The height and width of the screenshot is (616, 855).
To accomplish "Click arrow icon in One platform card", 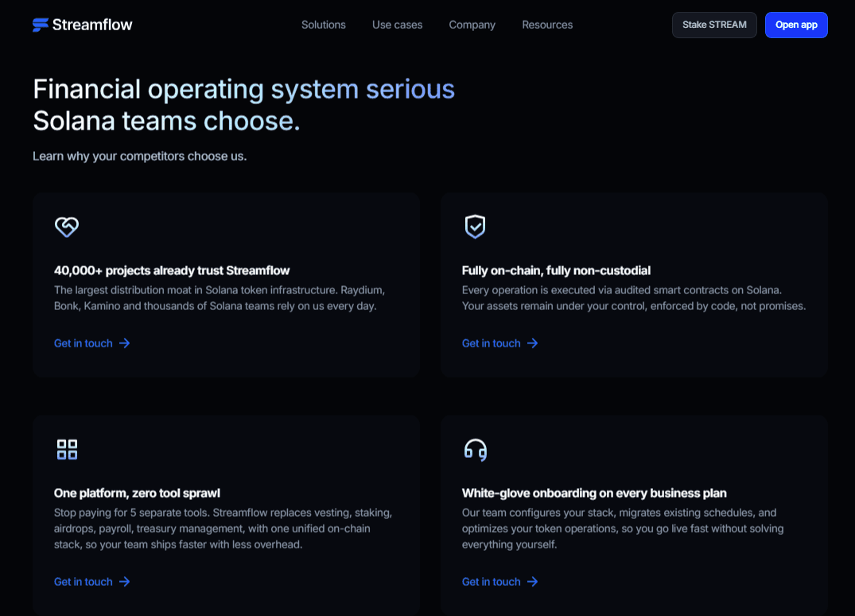I will (x=124, y=582).
